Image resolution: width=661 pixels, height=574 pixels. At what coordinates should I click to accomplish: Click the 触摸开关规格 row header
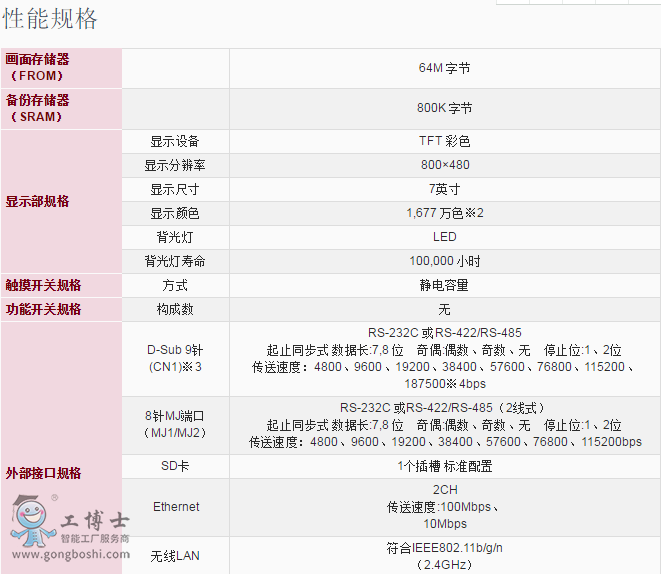click(x=43, y=285)
